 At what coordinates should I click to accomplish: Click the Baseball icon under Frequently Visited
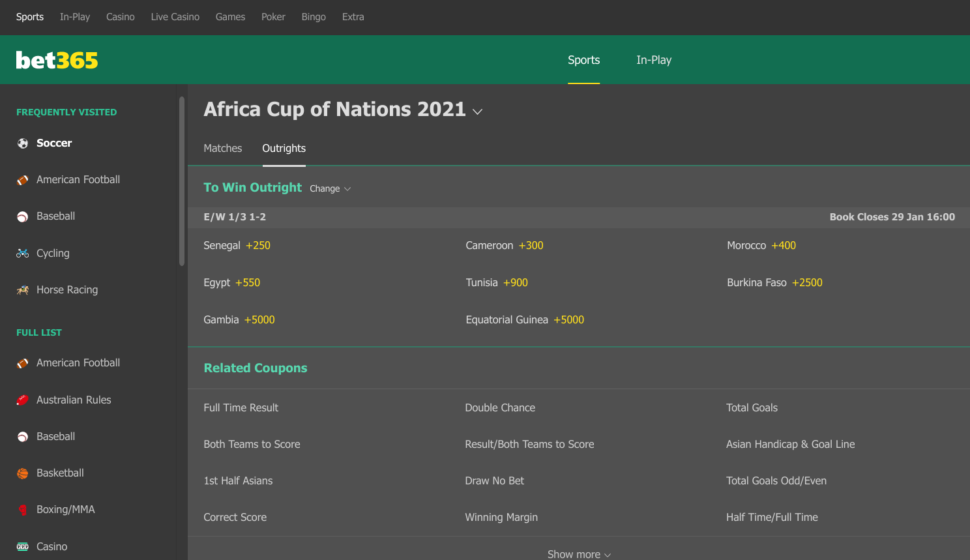(23, 216)
